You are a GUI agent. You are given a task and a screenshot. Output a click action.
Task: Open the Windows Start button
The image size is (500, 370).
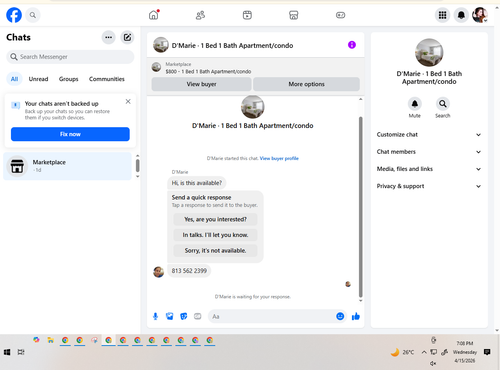(7, 352)
